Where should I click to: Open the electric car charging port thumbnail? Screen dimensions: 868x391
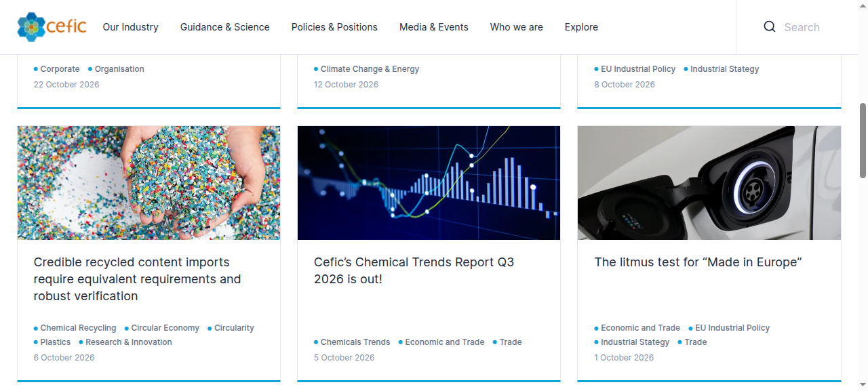coord(709,183)
